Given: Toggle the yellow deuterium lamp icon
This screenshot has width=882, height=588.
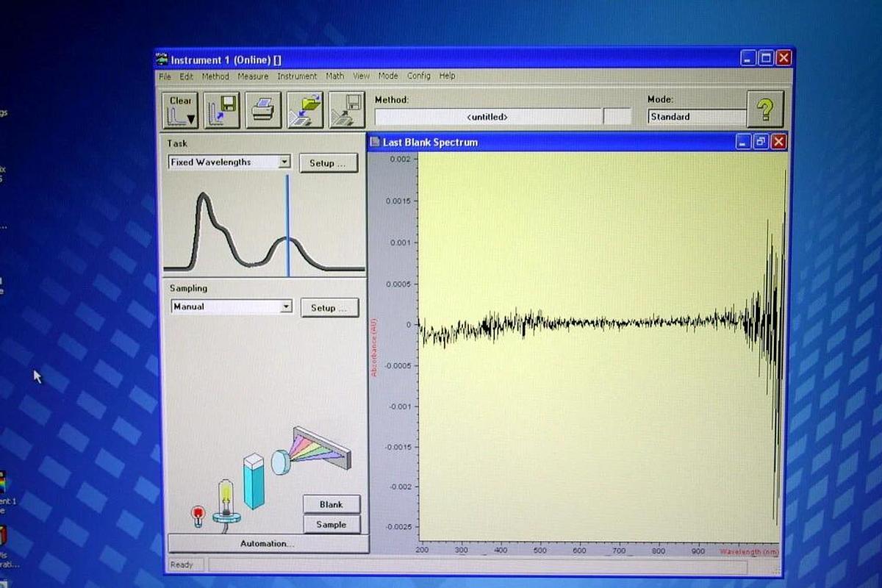Looking at the screenshot, I should pyautogui.click(x=226, y=500).
